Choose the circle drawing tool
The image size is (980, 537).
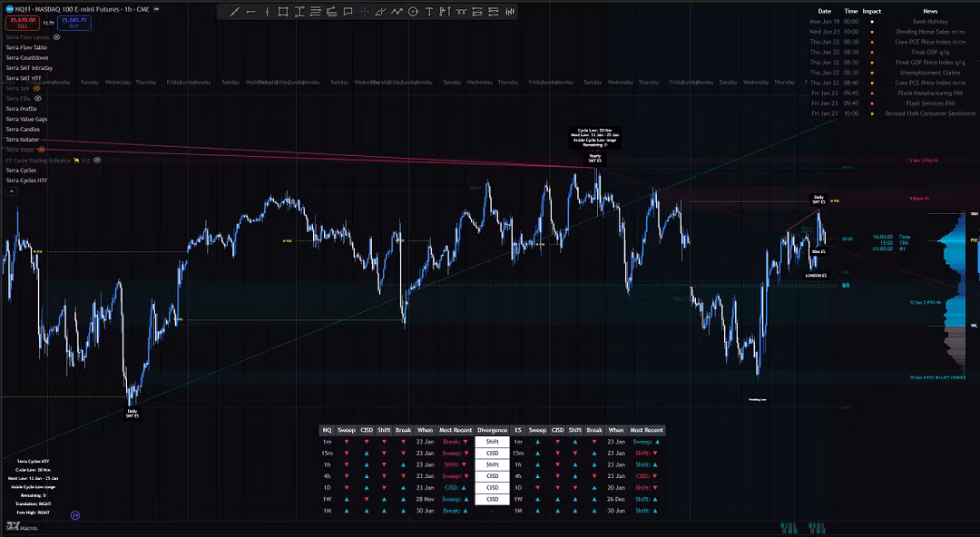[413, 12]
